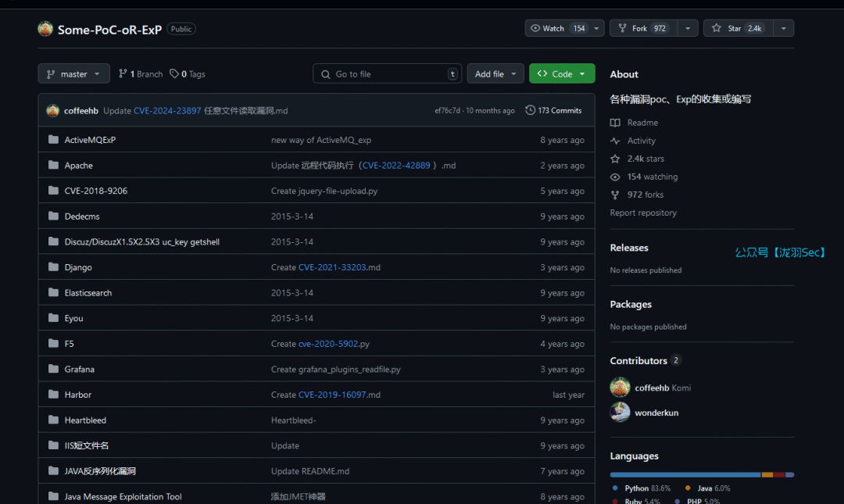Click coffeehb avatar in latest commit row
The height and width of the screenshot is (504, 844).
point(53,110)
